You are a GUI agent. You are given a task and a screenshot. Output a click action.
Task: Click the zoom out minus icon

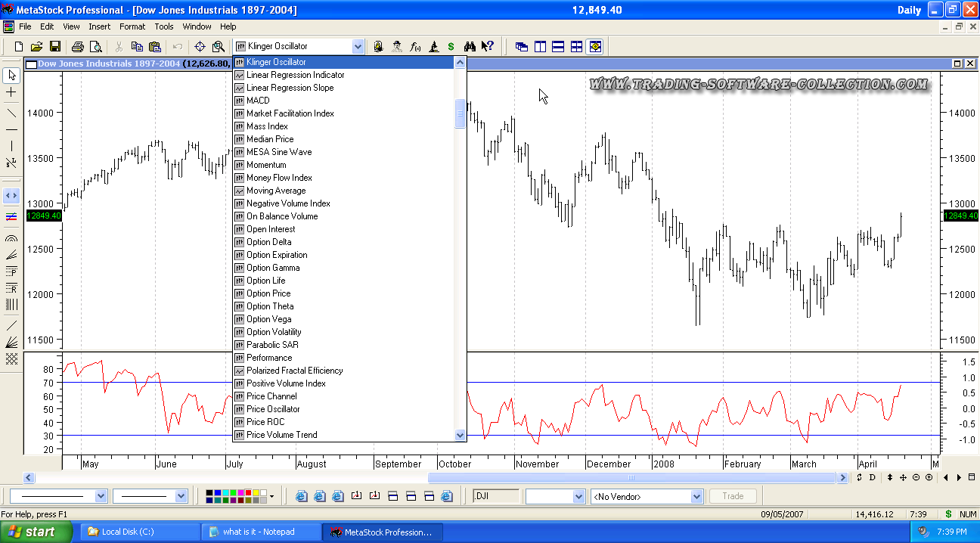(916, 478)
